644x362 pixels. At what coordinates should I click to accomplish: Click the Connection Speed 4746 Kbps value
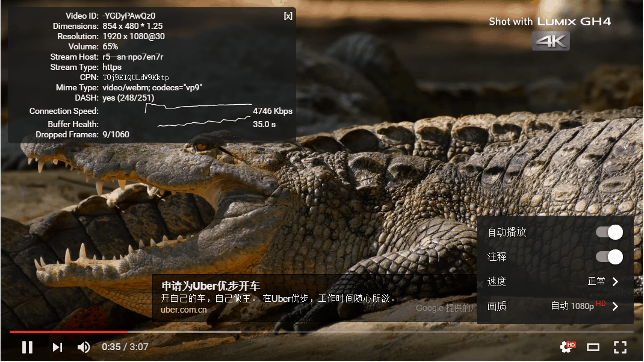click(273, 111)
